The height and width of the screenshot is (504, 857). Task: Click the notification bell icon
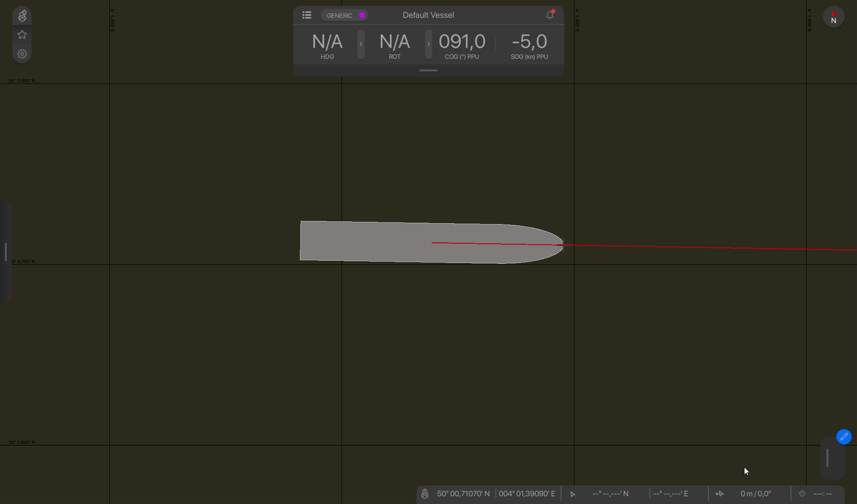pyautogui.click(x=550, y=15)
